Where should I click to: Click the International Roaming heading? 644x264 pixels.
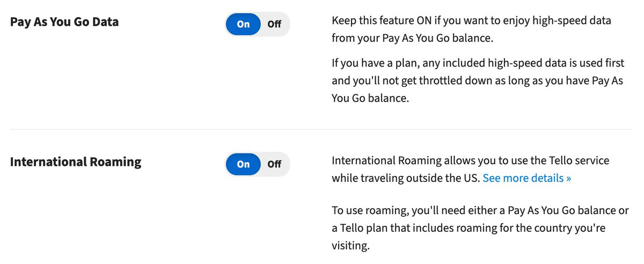click(x=76, y=162)
